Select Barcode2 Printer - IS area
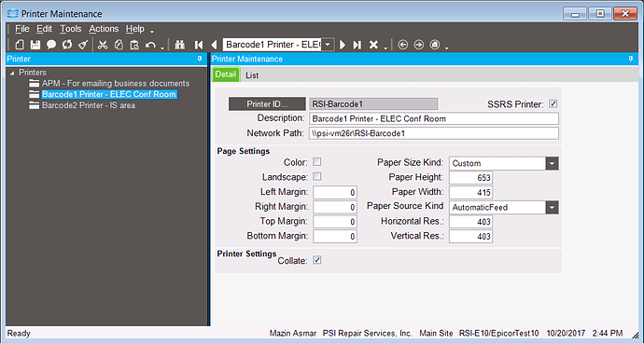 click(89, 105)
